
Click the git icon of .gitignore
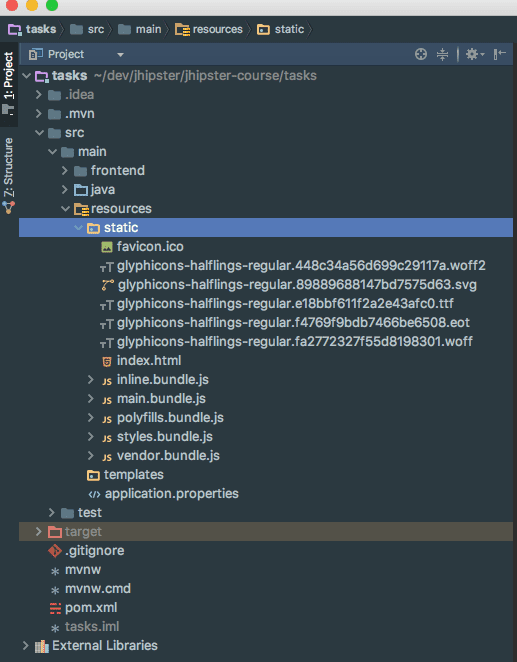[x=55, y=551]
